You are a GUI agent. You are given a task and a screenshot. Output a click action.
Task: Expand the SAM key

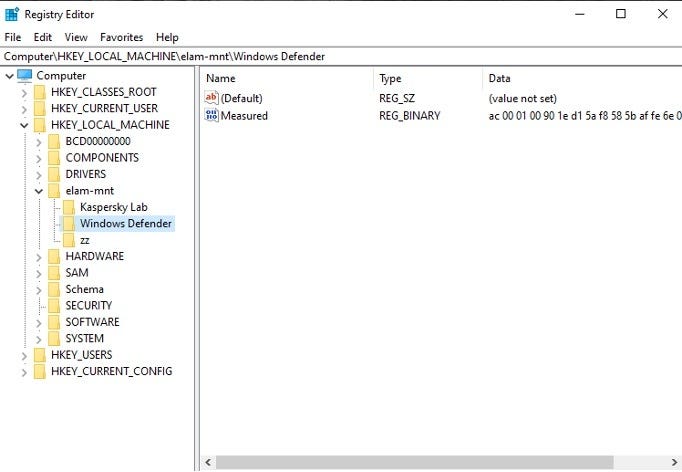coord(39,274)
